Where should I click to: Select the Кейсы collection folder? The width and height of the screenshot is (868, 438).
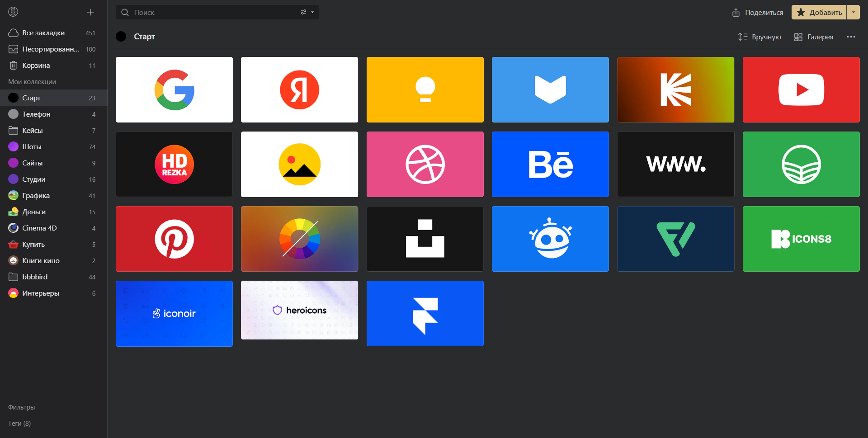[x=53, y=130]
